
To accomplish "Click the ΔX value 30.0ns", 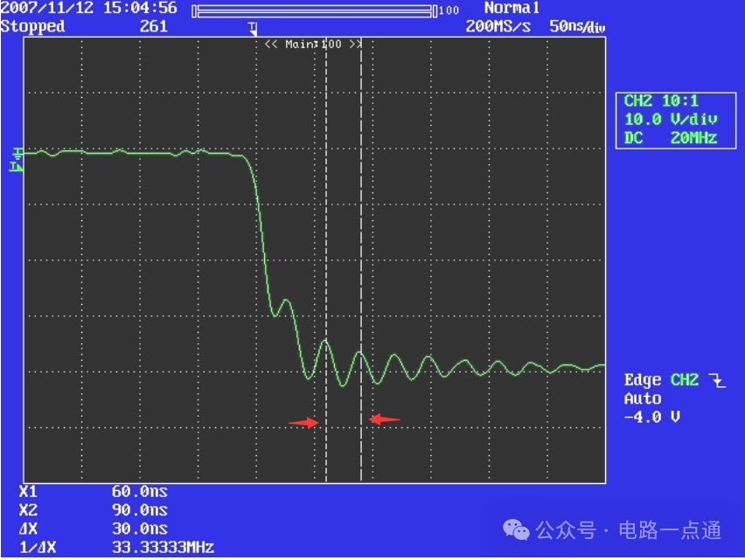I will click(x=140, y=529).
